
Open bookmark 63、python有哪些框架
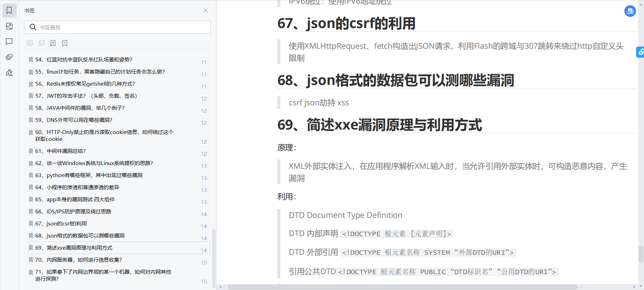coord(89,175)
